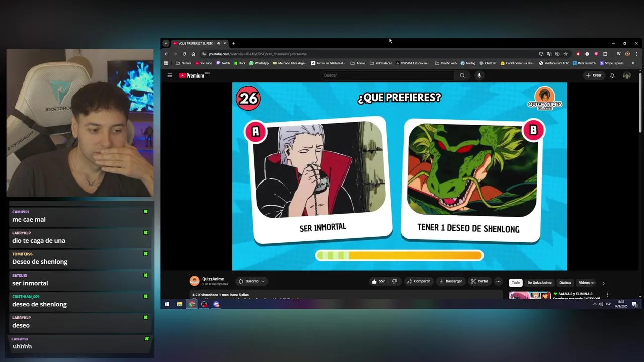Start voice search with the microphone icon
Screen dimensions: 644x362
tap(479, 75)
